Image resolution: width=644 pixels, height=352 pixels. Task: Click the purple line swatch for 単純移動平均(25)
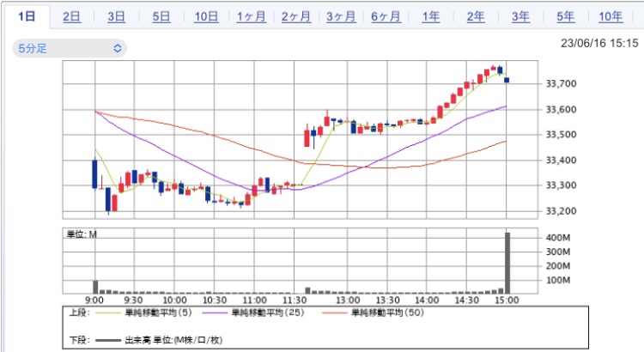click(x=215, y=313)
